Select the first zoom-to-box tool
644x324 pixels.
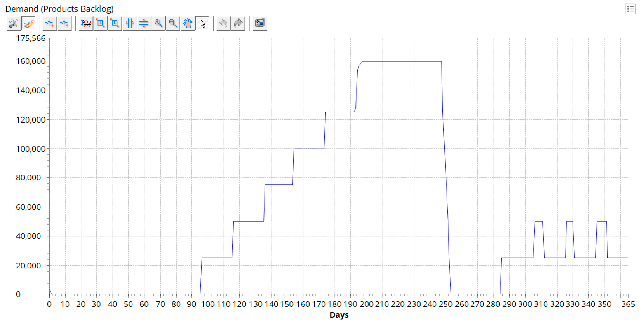tap(101, 24)
